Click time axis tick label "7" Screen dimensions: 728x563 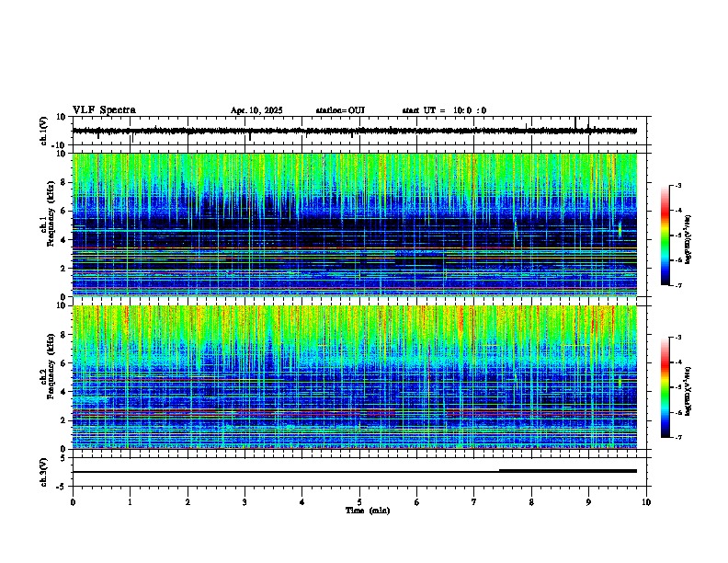(474, 502)
